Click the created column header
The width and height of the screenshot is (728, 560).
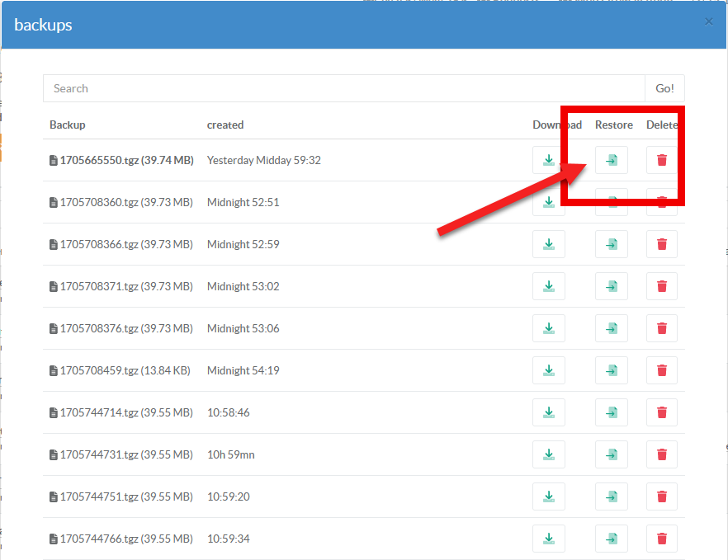pyautogui.click(x=225, y=125)
